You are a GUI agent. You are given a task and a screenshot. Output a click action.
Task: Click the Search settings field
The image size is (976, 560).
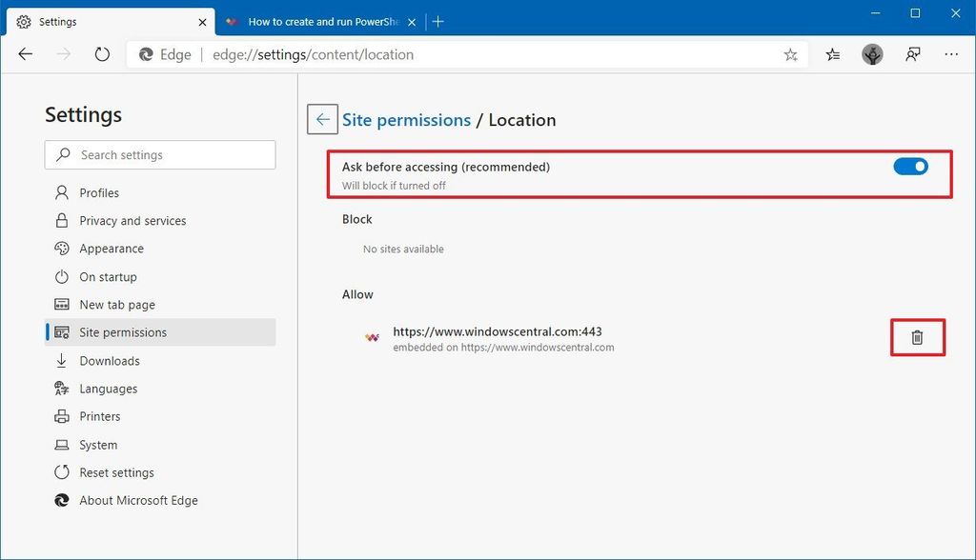point(159,154)
